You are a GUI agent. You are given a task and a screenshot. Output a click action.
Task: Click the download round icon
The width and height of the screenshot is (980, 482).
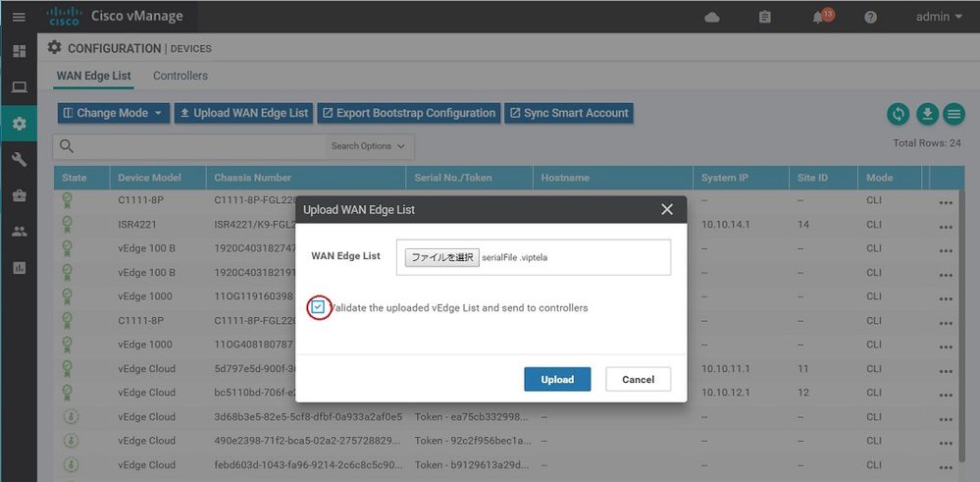pyautogui.click(x=927, y=114)
